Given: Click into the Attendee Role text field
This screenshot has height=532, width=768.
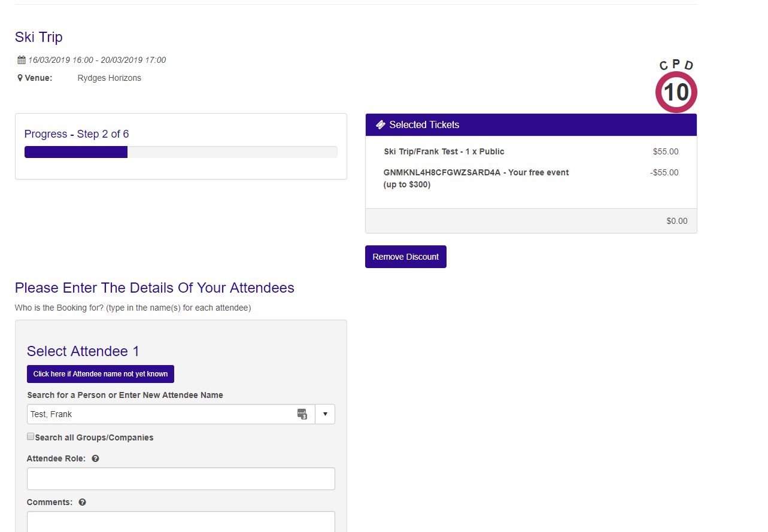Looking at the screenshot, I should coord(181,479).
